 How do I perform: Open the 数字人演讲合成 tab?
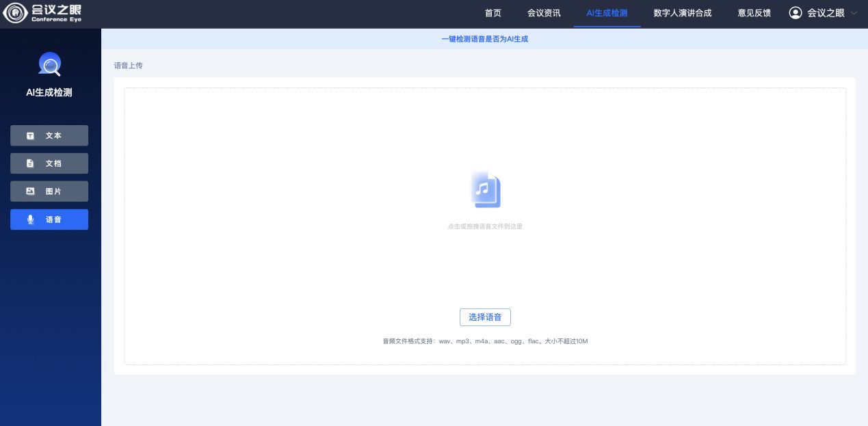[x=683, y=13]
